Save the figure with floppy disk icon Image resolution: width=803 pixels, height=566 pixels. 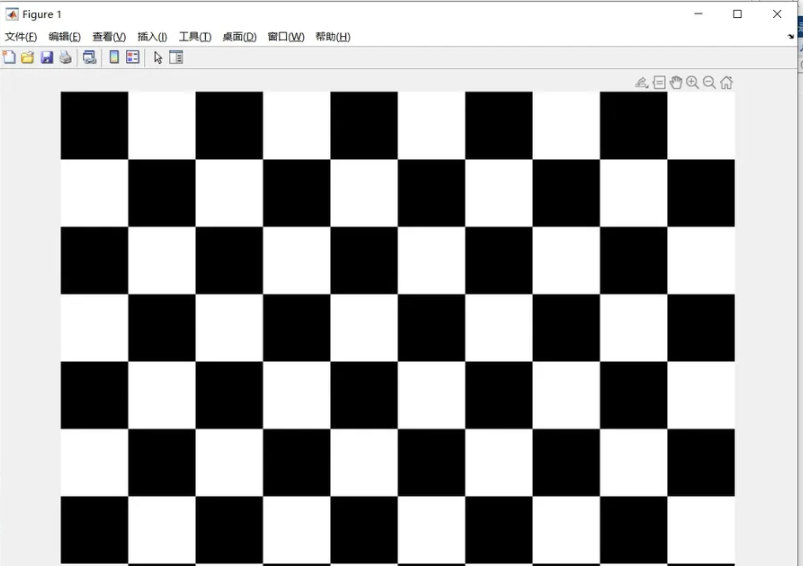[x=47, y=57]
